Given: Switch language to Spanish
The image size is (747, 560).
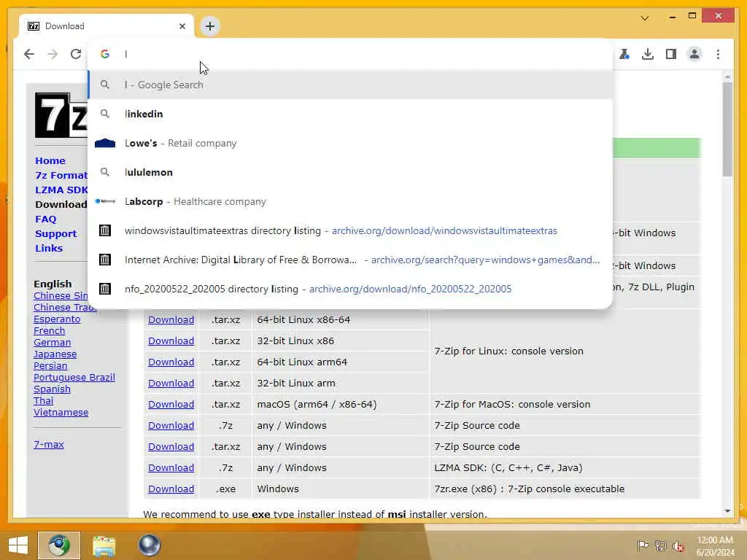Looking at the screenshot, I should (x=52, y=389).
